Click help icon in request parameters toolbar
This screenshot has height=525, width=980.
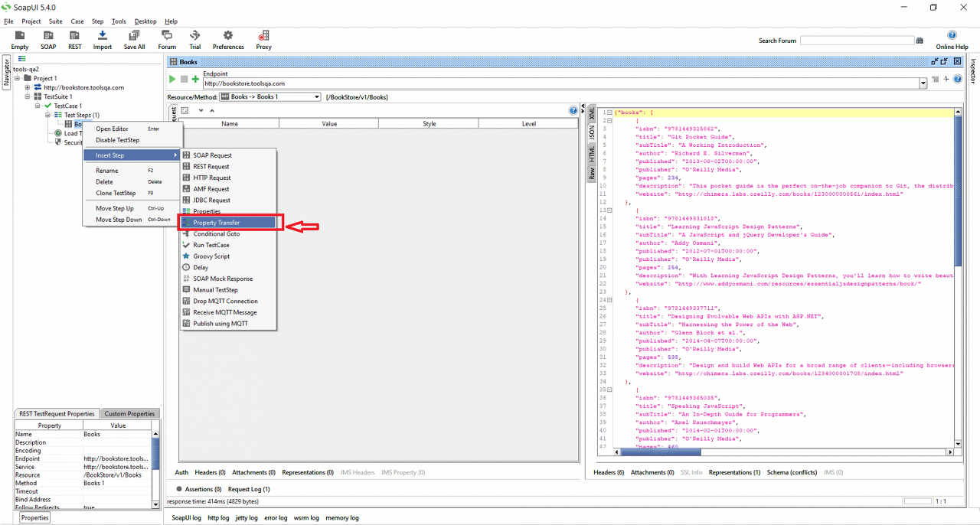[573, 110]
